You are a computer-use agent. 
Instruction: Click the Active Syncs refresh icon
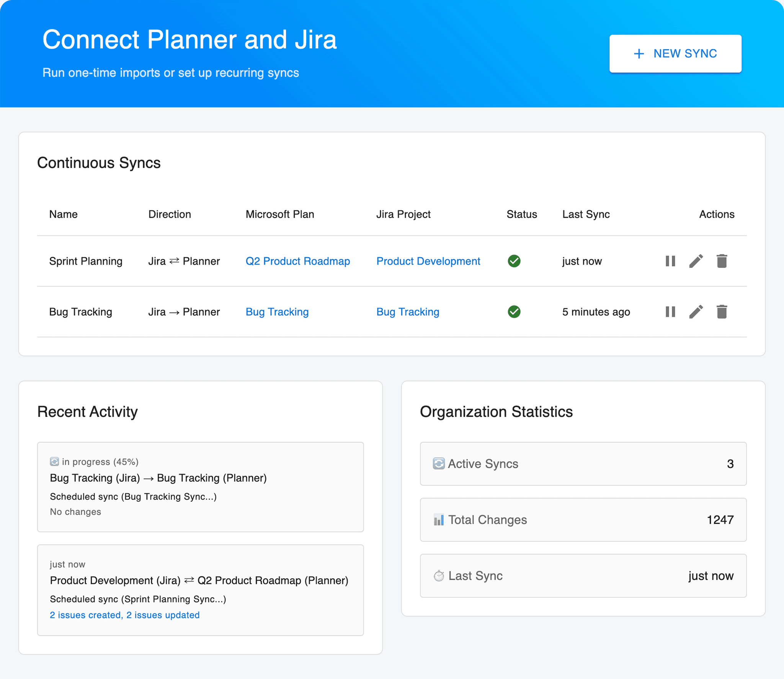coord(439,464)
